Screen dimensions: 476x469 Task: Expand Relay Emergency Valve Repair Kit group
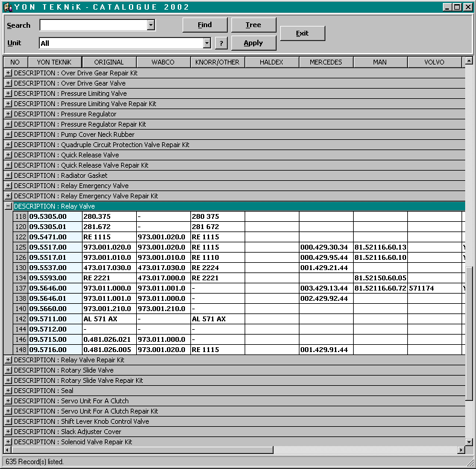(8, 196)
